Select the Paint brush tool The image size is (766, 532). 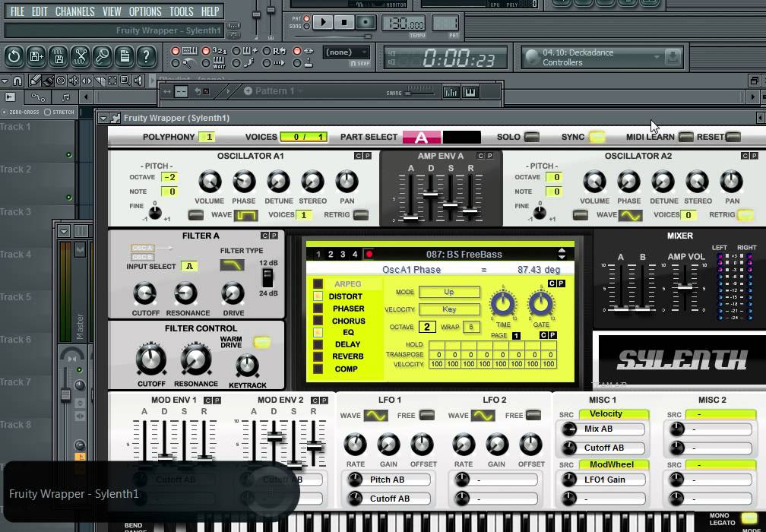pyautogui.click(x=49, y=80)
